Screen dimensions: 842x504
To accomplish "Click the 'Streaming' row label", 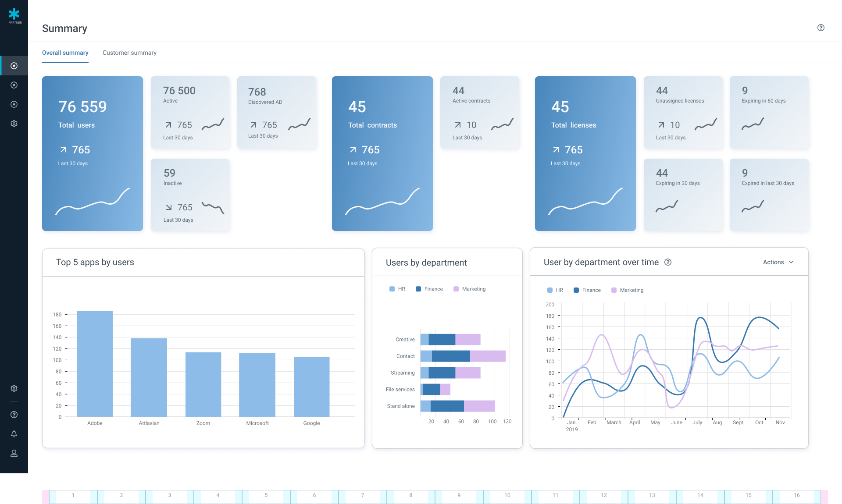I will pos(403,373).
